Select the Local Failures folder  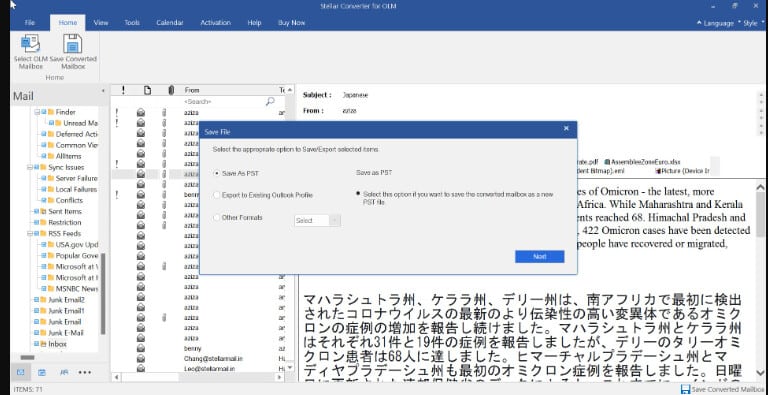76,190
